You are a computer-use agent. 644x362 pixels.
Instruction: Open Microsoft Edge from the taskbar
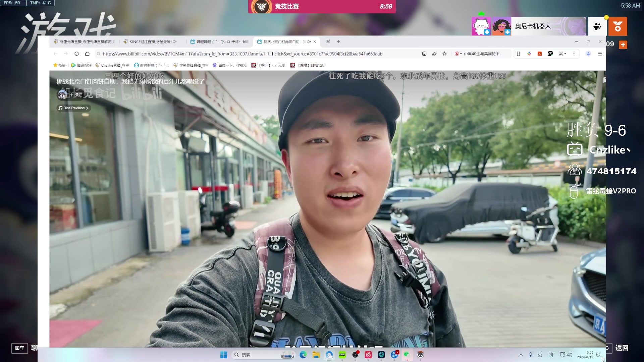[x=303, y=355]
